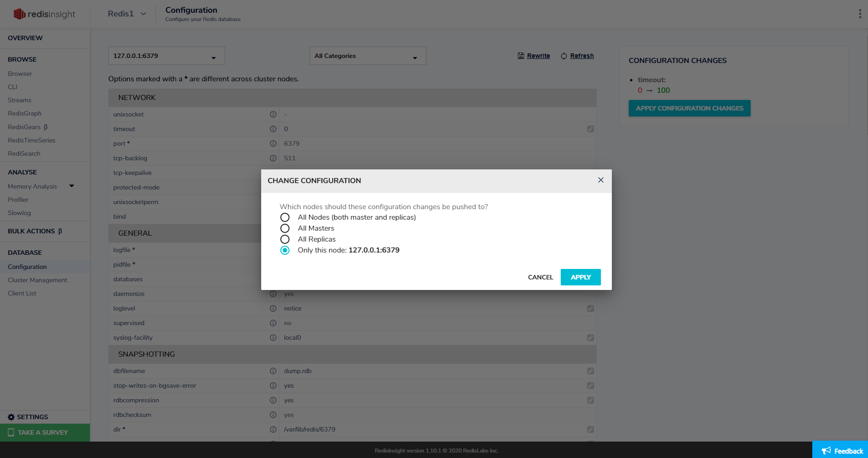Click the Settings gear icon
868x458 pixels.
point(11,417)
